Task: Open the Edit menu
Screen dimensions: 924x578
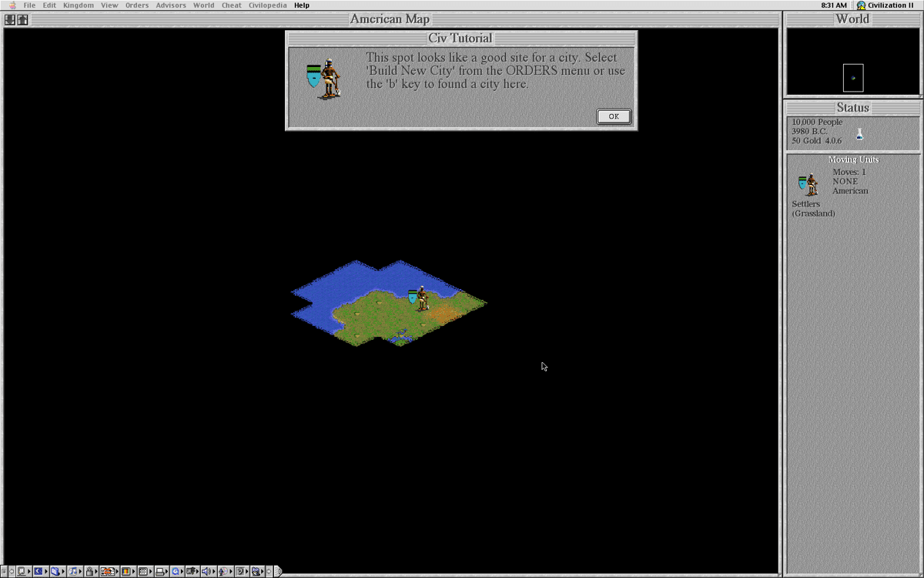Action: [x=49, y=5]
